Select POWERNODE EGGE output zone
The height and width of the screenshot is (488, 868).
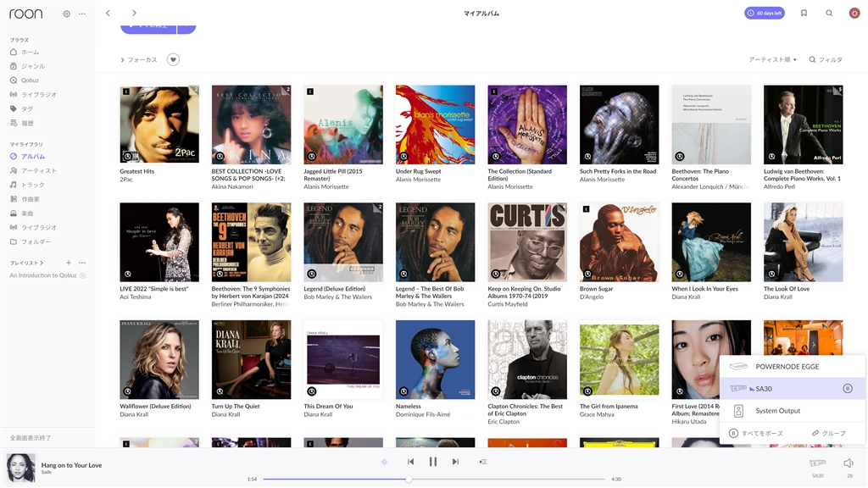coord(793,367)
